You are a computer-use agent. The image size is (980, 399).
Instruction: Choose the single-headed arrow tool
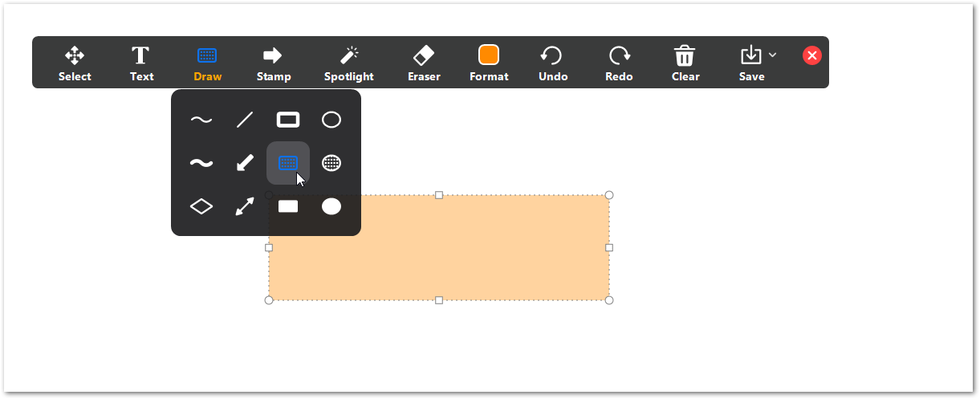pos(245,164)
